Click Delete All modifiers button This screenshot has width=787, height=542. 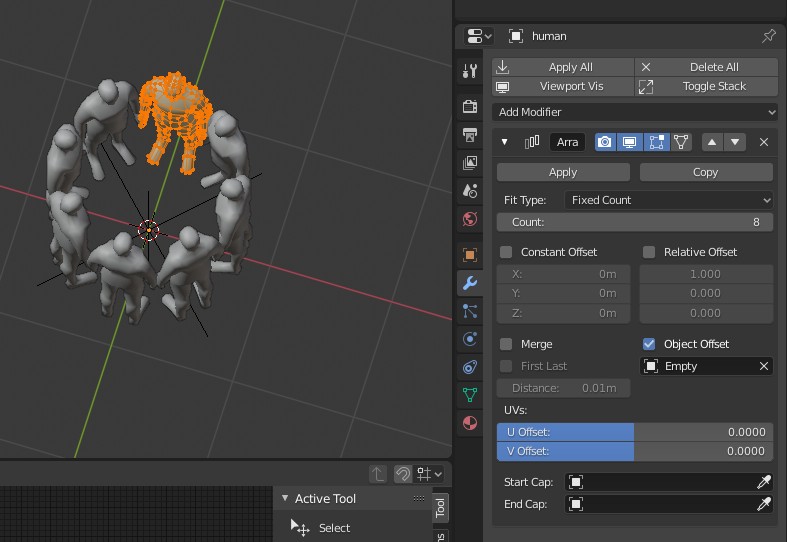point(707,67)
